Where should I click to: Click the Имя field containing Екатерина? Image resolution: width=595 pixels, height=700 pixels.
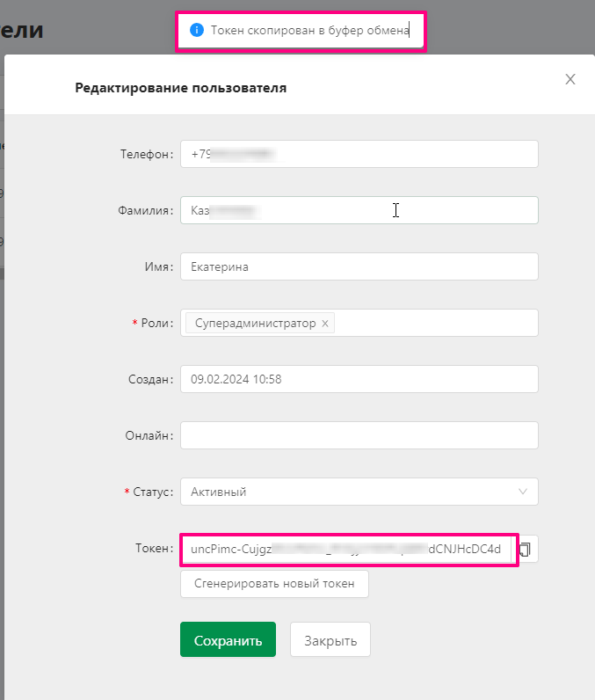tap(359, 266)
